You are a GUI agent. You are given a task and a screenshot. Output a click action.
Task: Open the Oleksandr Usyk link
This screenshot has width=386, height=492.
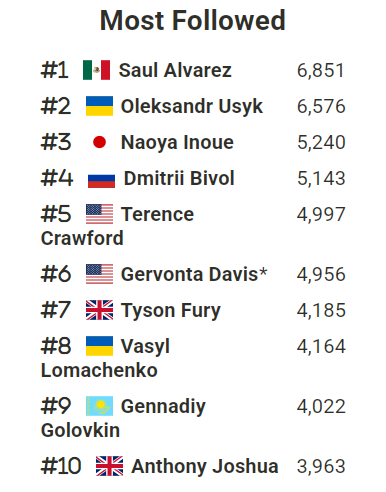[x=192, y=106]
